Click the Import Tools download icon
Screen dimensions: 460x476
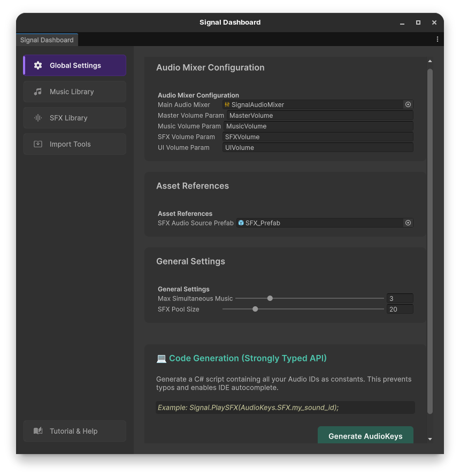tap(38, 144)
